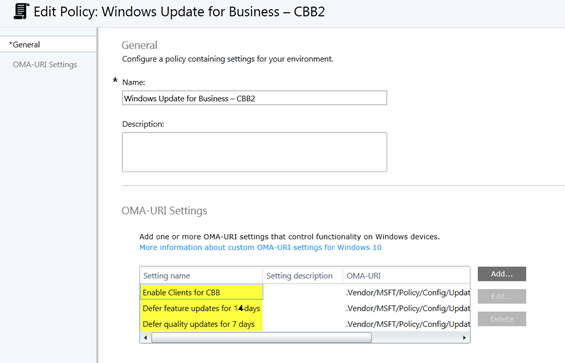Sort by the Setting name column header
Image resolution: width=565 pixels, height=363 pixels.
coord(201,276)
